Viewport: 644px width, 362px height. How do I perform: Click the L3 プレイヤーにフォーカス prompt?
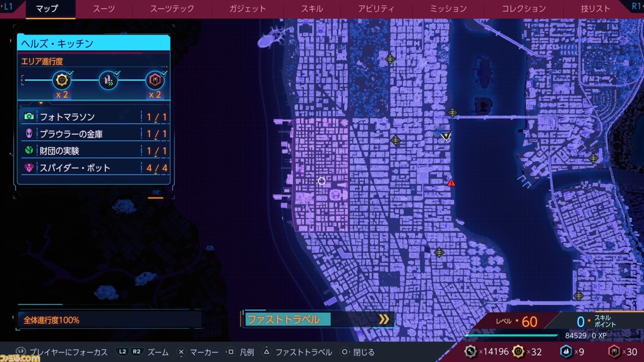[61, 352]
